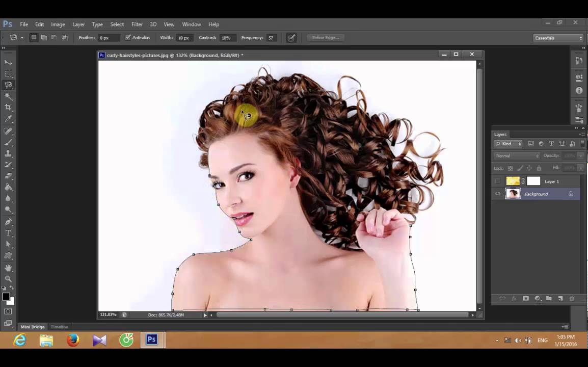The image size is (588, 367).
Task: Select the Paint Bucket tool
Action: click(x=8, y=187)
